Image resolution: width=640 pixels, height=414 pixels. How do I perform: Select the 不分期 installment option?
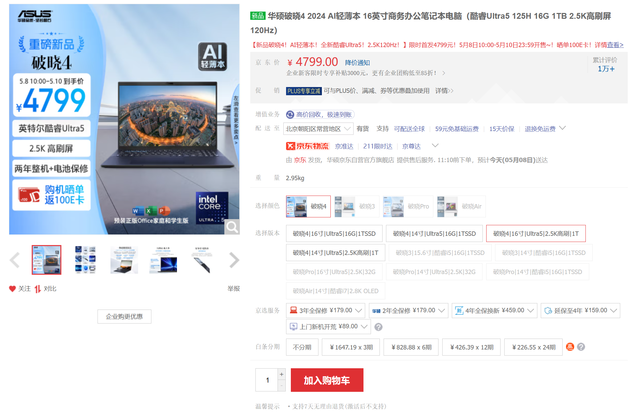pyautogui.click(x=302, y=347)
